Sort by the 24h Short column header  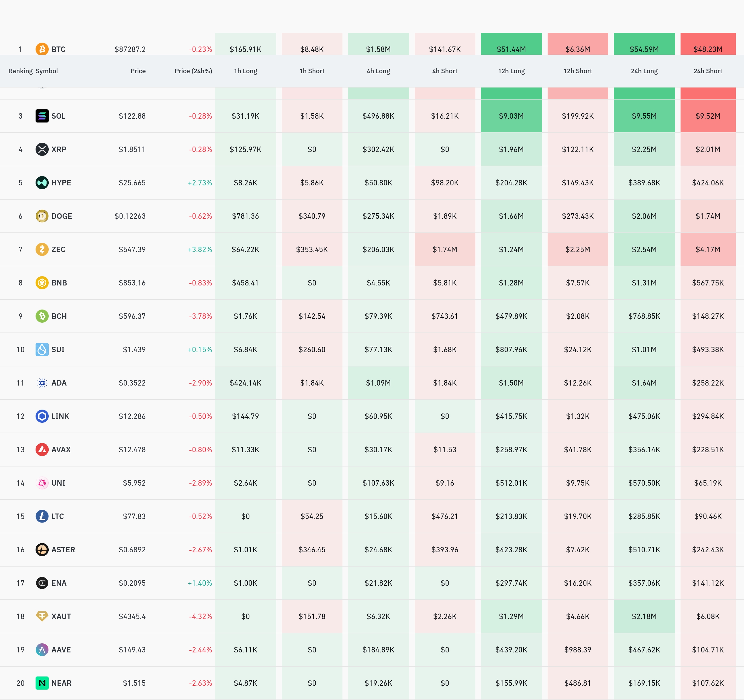(x=707, y=71)
